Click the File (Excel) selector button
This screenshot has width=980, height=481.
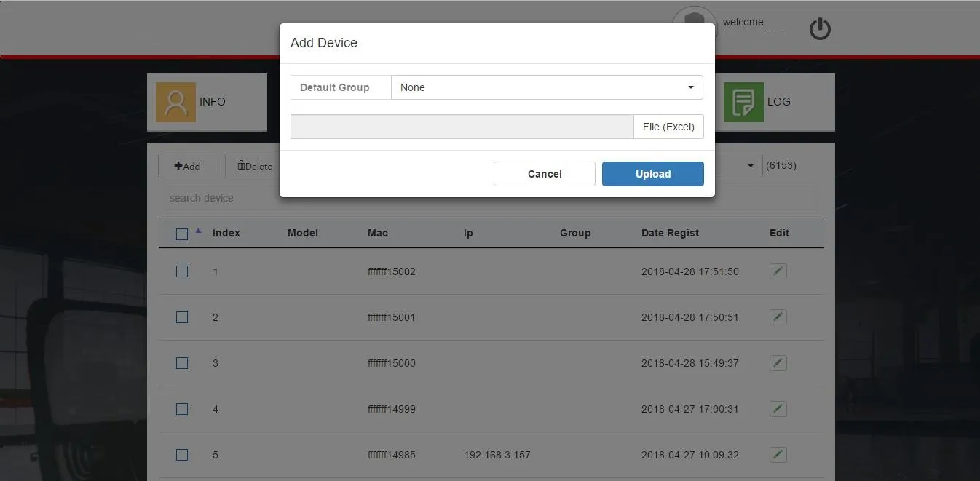tap(668, 126)
